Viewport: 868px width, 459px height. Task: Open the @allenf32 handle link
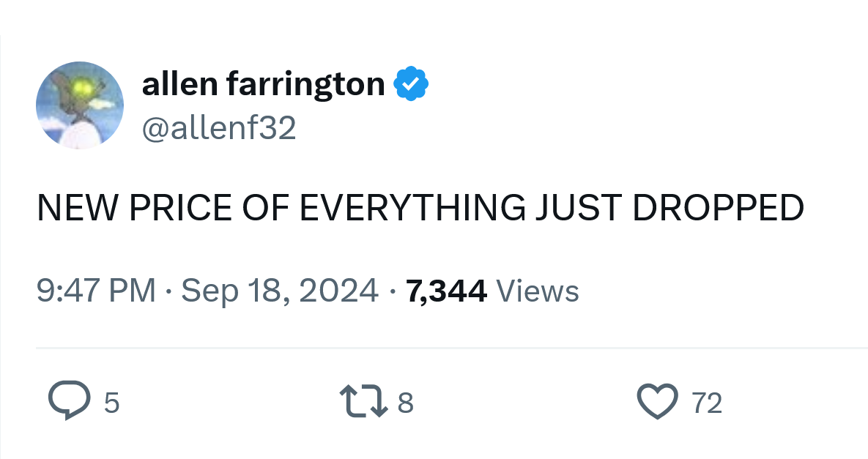coord(219,128)
